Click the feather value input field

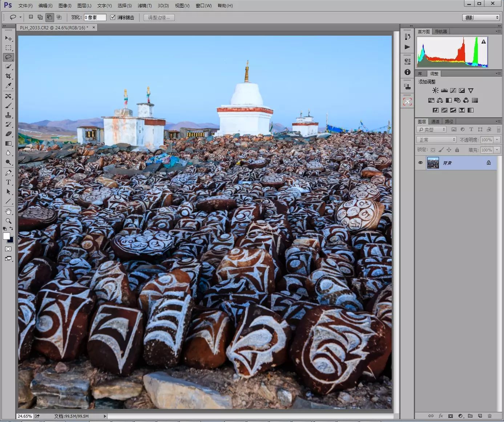[x=95, y=17]
